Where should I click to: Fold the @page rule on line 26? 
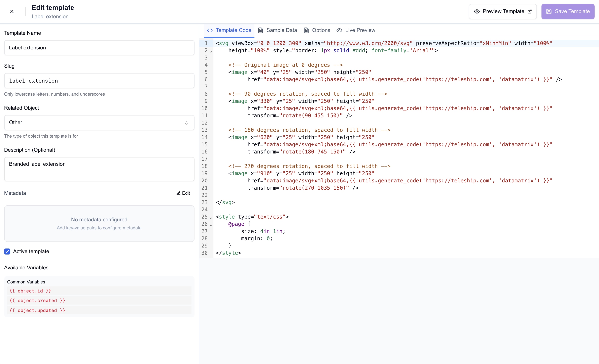(x=211, y=225)
